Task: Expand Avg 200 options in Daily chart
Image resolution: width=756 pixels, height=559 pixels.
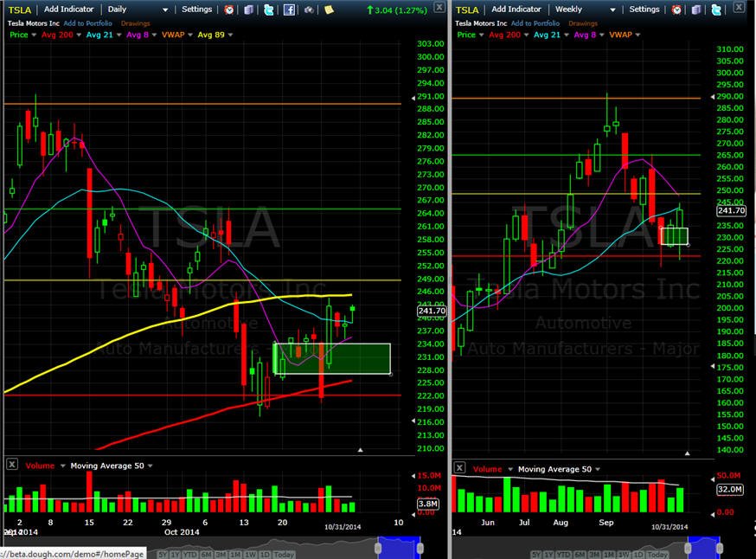Action: point(79,35)
